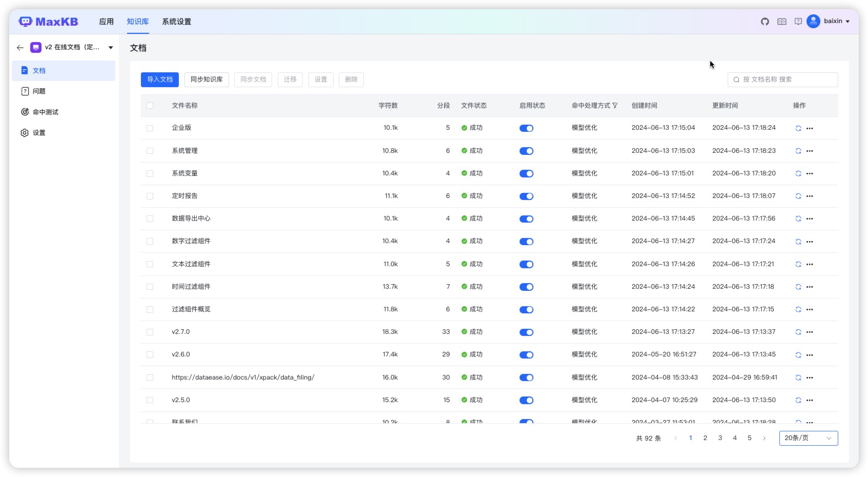Open the 20条/页 page size dropdown
The width and height of the screenshot is (868, 477).
[x=808, y=438]
